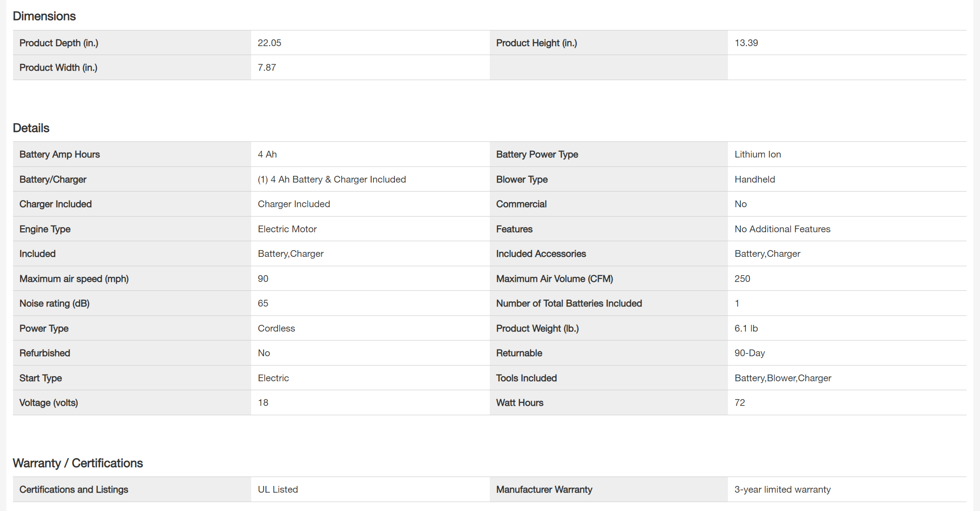Click the Warranty / Certifications heading
The width and height of the screenshot is (980, 511).
[77, 463]
